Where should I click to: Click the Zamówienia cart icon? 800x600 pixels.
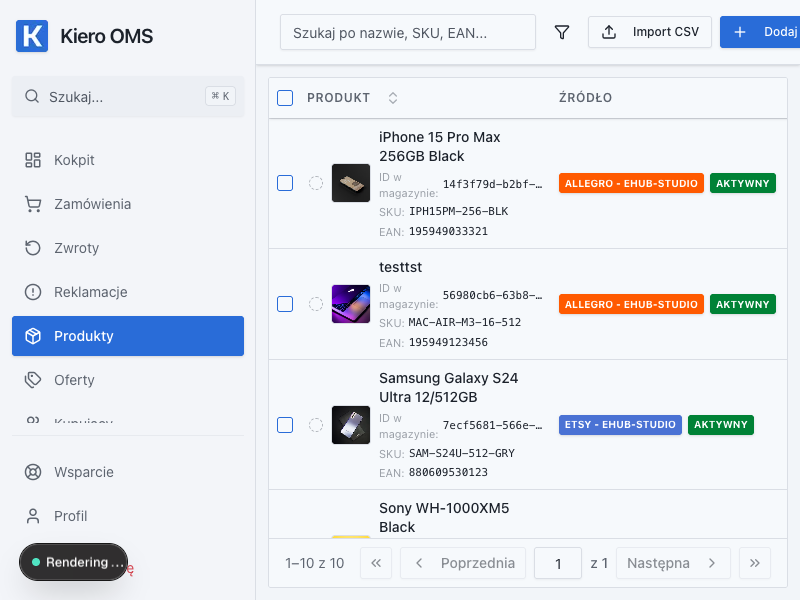33,204
